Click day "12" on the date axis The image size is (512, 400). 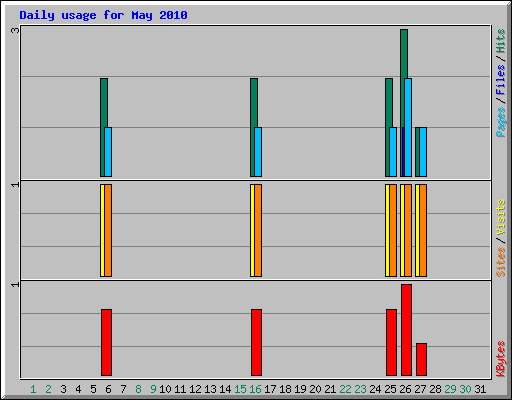195,389
